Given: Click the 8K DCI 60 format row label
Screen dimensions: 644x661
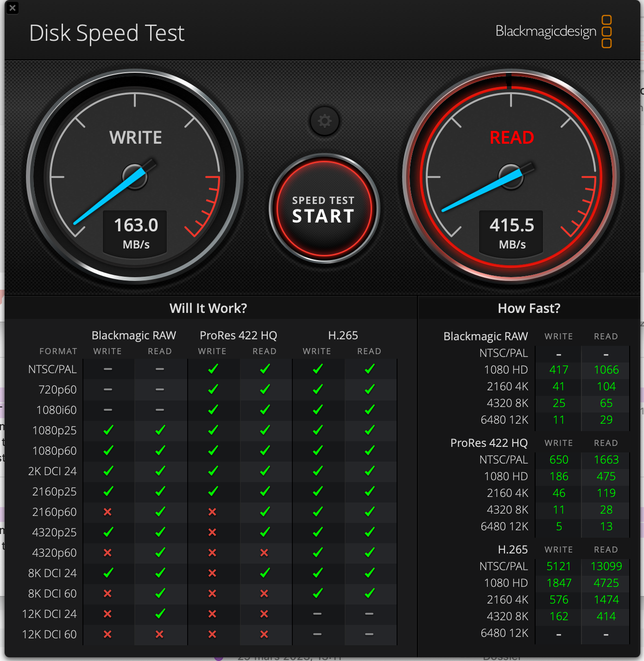Looking at the screenshot, I should (52, 593).
